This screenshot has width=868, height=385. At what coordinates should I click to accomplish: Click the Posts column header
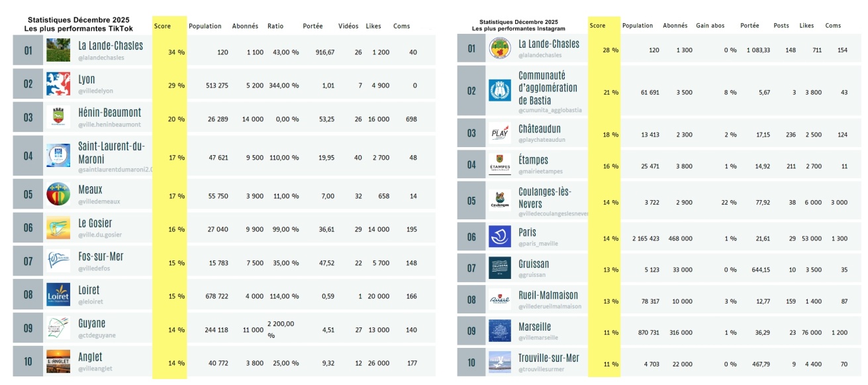(x=781, y=26)
